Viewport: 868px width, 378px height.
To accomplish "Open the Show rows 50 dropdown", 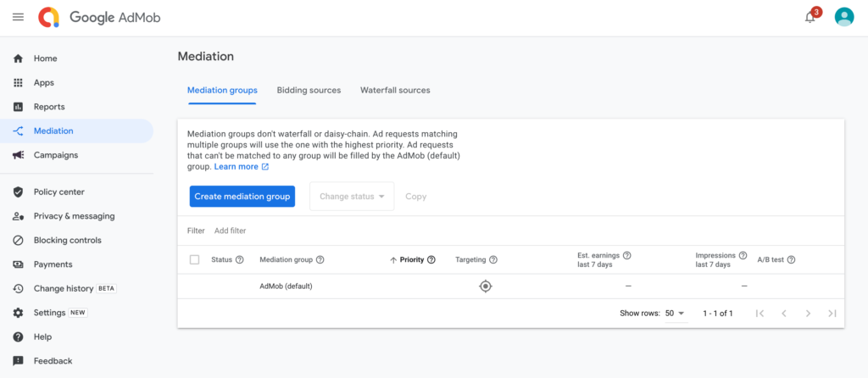I will [675, 314].
